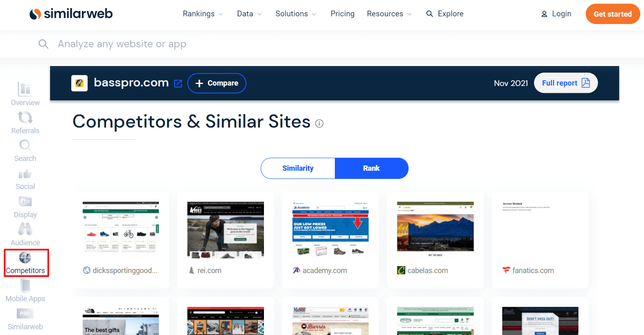Screen dimensions: 644x335
Task: Open the Search sidebar section
Action: click(25, 151)
